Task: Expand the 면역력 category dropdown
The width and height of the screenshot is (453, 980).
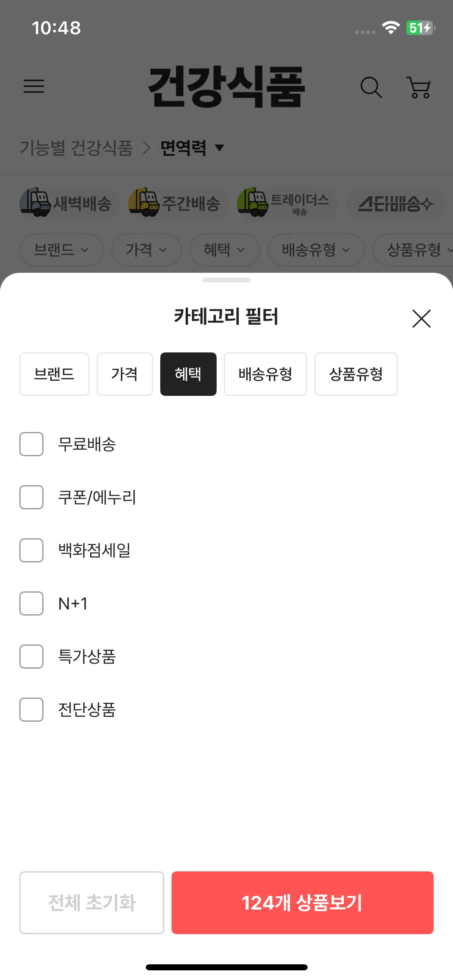Action: pyautogui.click(x=192, y=148)
